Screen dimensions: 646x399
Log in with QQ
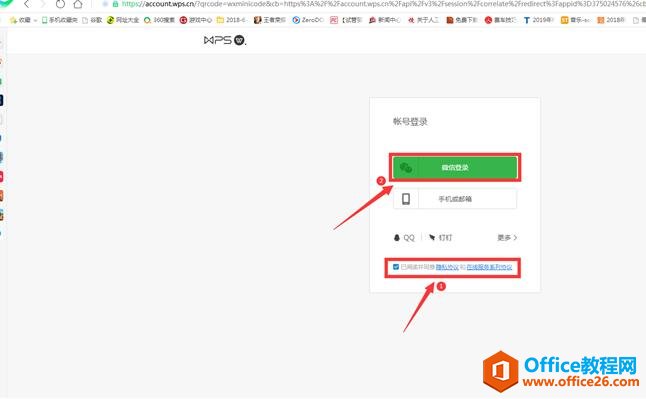point(404,238)
